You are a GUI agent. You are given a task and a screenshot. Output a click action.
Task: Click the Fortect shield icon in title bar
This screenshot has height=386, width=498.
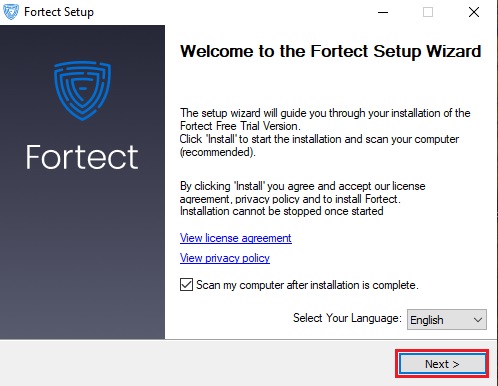coord(11,12)
